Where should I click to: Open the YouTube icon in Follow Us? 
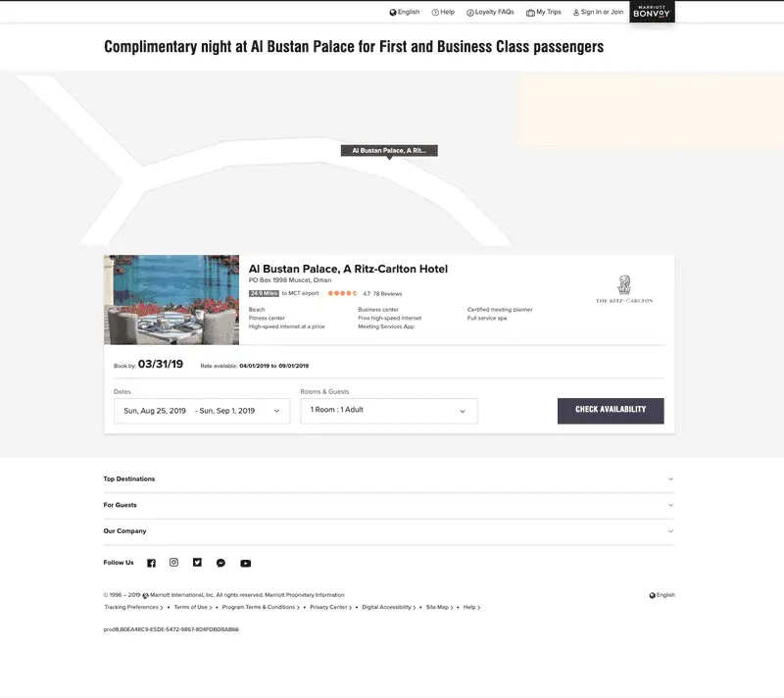pos(246,564)
